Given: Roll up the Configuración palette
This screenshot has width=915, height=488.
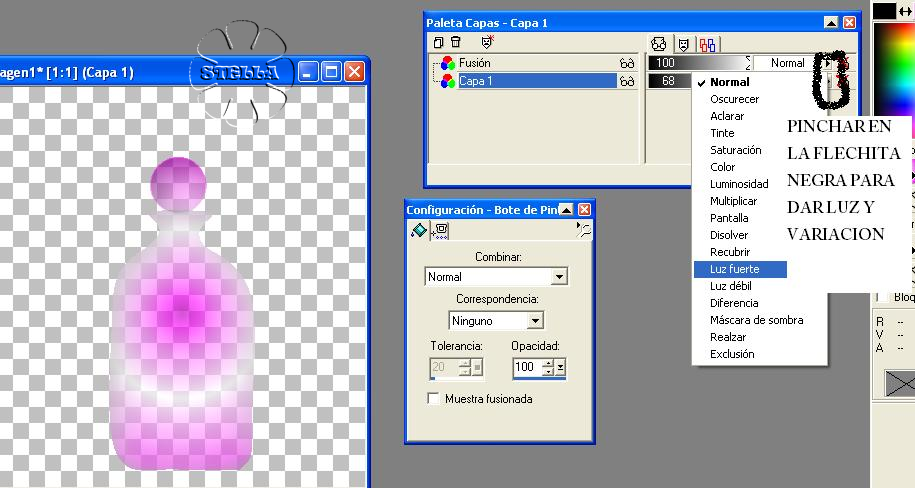Looking at the screenshot, I should 566,210.
